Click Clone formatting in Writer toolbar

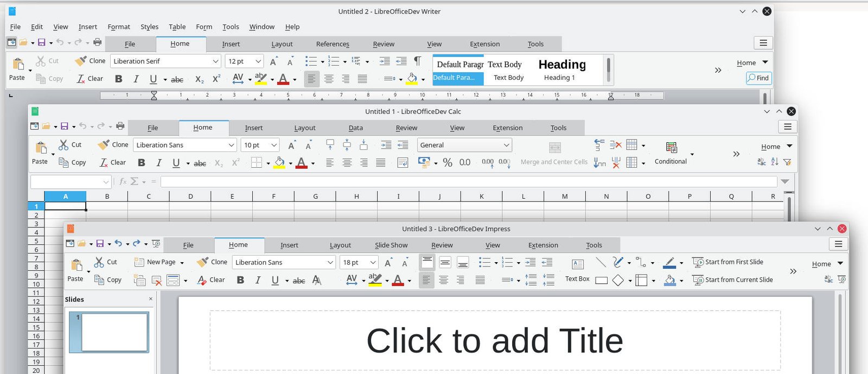tap(90, 61)
